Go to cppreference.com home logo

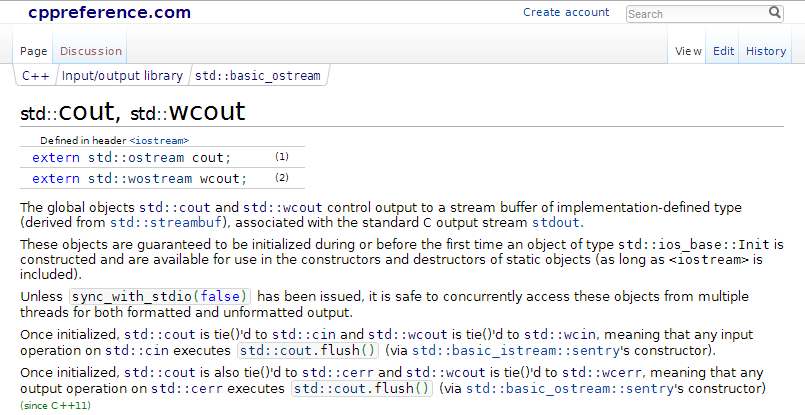coord(109,12)
